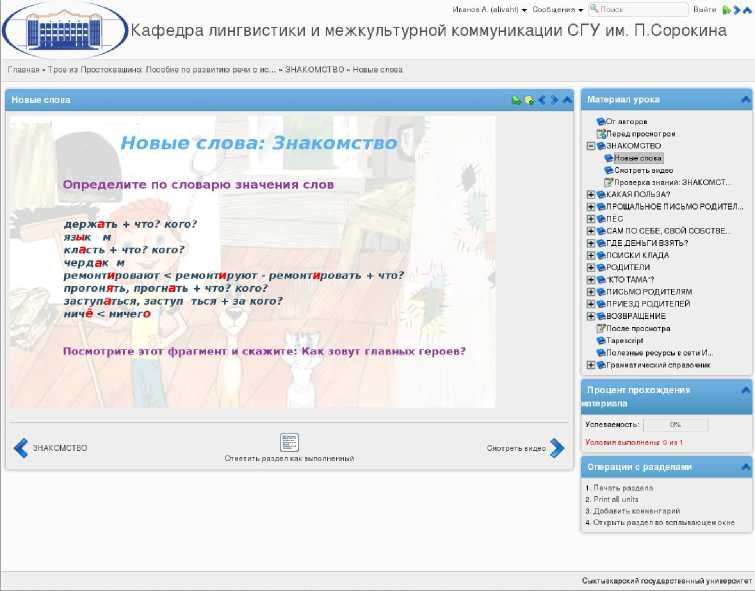
Task: Go to previous unit via header left arrow
Action: pos(542,100)
